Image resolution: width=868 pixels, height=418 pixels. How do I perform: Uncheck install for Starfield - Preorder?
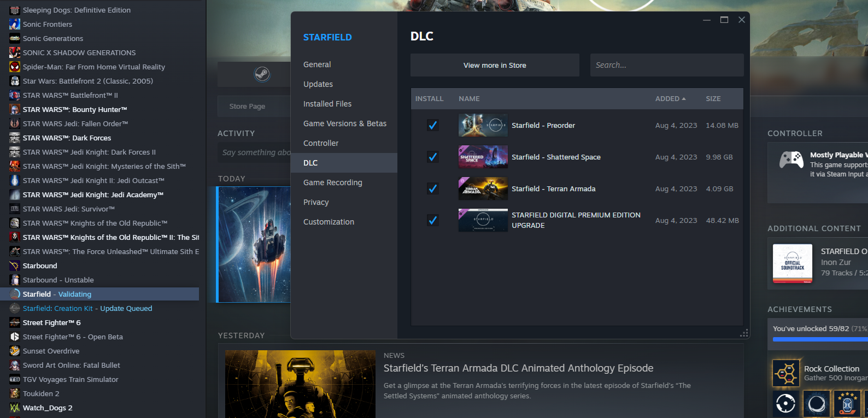432,125
